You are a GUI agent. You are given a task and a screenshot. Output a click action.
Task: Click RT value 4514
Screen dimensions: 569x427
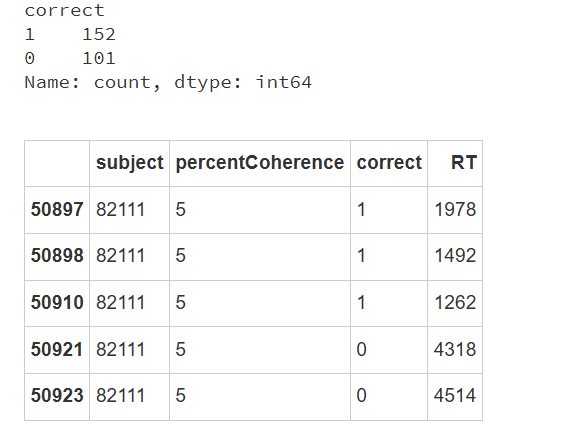point(455,395)
